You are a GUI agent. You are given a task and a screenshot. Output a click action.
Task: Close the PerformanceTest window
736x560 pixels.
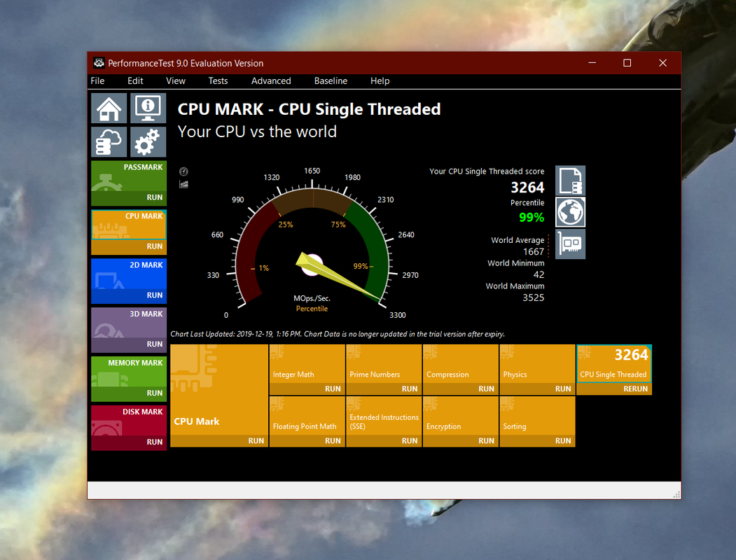pos(662,63)
